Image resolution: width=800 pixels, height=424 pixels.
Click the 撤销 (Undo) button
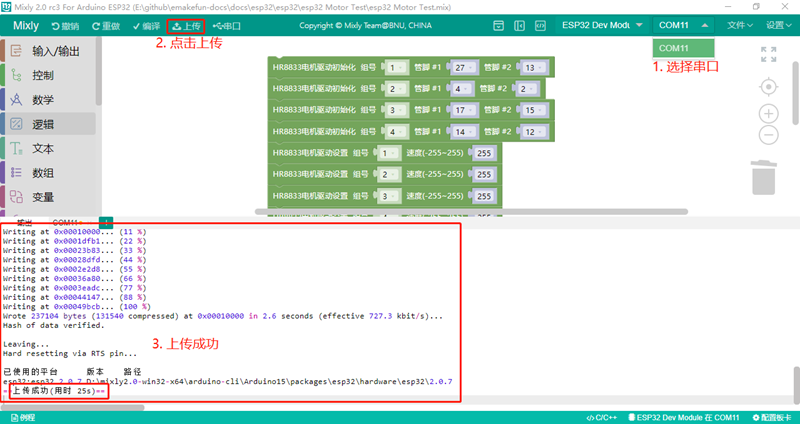pyautogui.click(x=63, y=25)
